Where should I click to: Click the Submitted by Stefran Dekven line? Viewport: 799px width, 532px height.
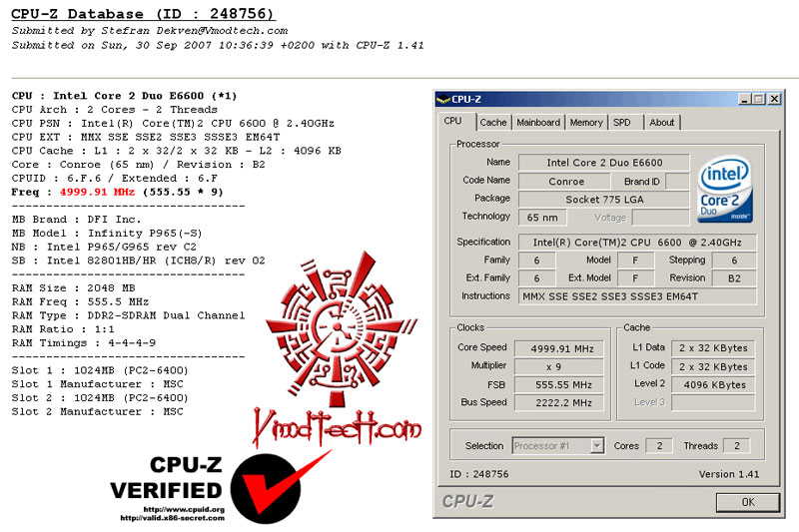point(150,31)
